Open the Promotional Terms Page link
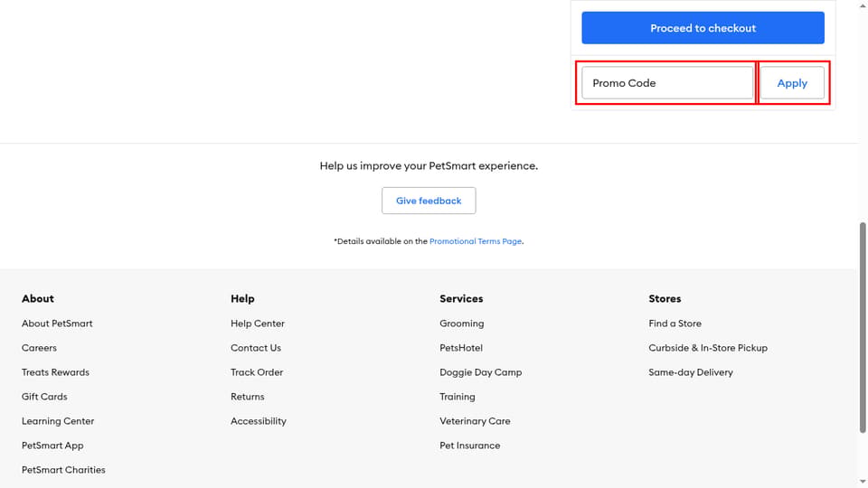The image size is (868, 488). pyautogui.click(x=476, y=241)
